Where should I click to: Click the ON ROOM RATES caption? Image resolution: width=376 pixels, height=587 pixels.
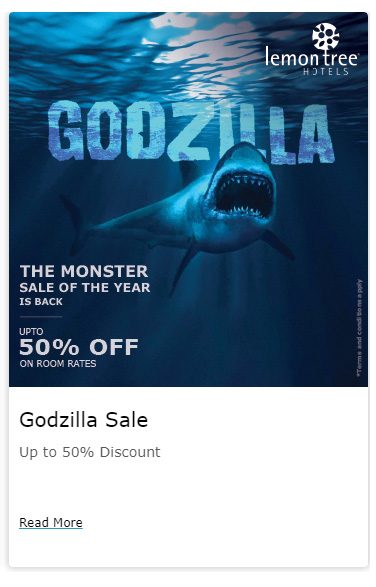[x=58, y=364]
